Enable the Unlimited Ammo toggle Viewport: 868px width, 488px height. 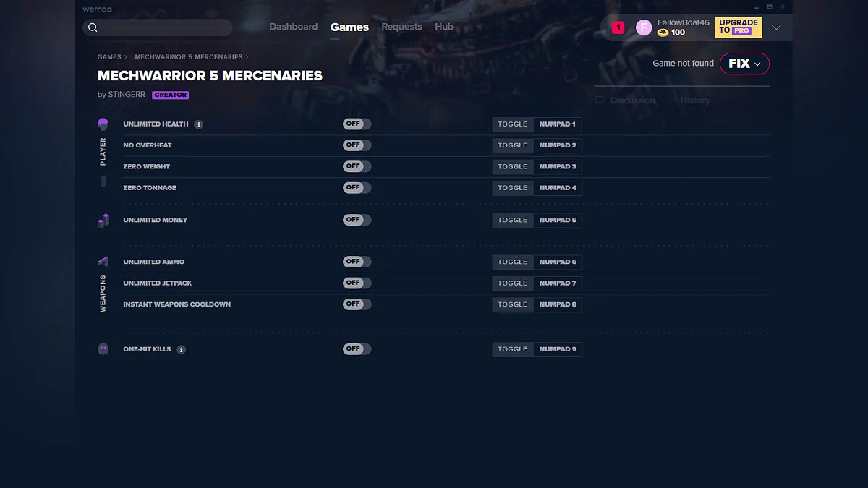click(357, 262)
